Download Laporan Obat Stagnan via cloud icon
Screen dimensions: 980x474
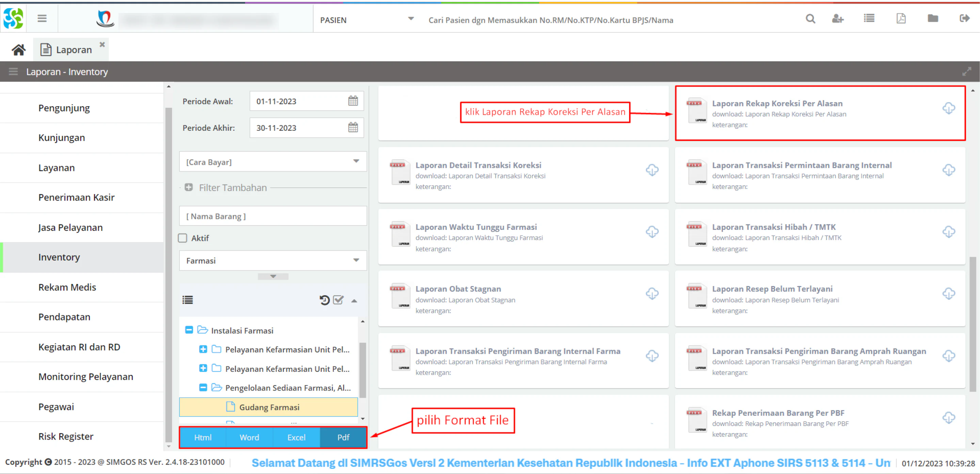coord(652,294)
